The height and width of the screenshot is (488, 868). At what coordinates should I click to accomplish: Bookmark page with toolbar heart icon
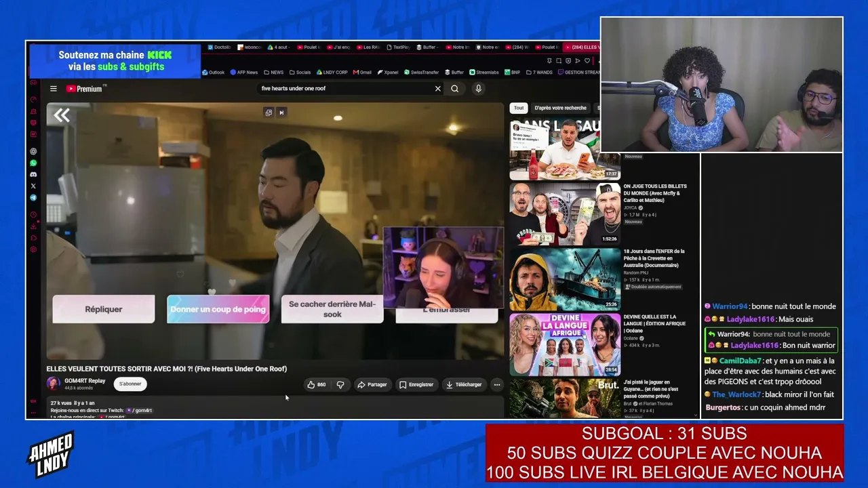point(587,61)
